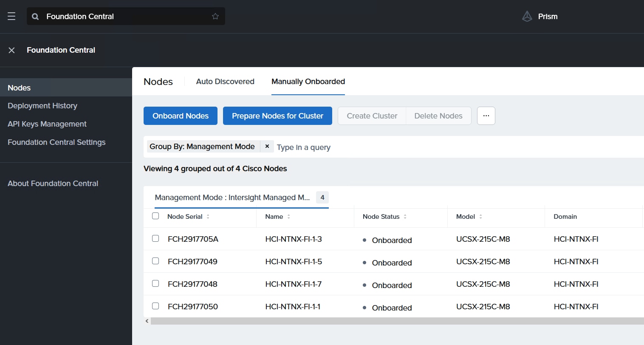The width and height of the screenshot is (644, 345).
Task: Check the box for node FCH29177050
Action: (x=155, y=306)
